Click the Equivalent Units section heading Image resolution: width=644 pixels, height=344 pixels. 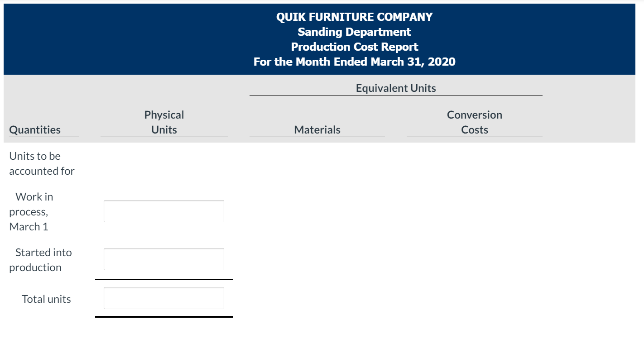pos(395,88)
